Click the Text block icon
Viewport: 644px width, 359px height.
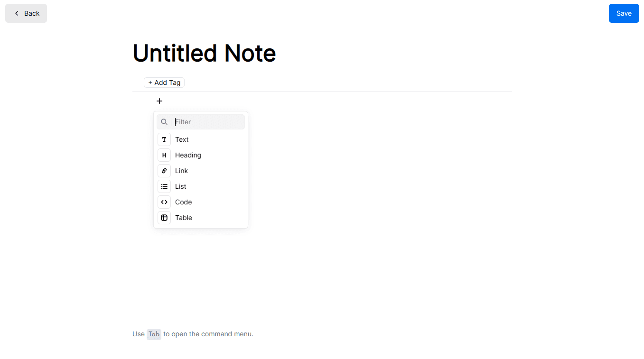164,139
